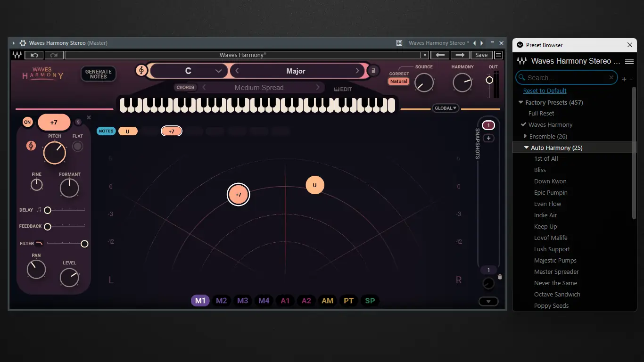The image size is (644, 362).
Task: Toggle the CHORDS button
Action: click(x=185, y=87)
